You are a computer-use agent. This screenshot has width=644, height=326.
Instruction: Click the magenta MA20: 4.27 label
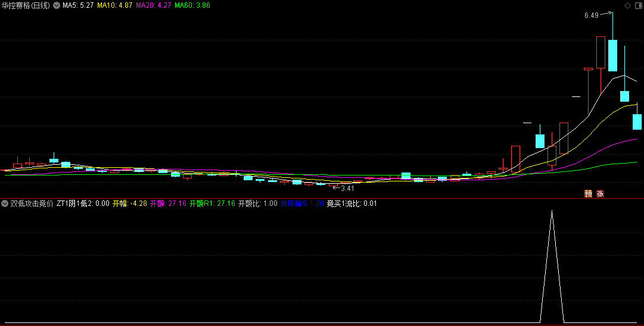(153, 6)
